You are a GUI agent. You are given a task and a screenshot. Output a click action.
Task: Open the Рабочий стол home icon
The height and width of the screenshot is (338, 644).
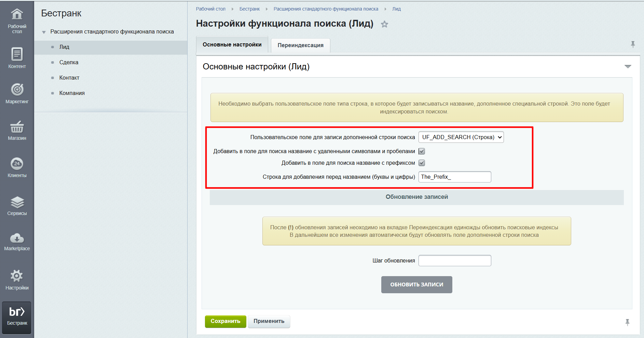[17, 15]
